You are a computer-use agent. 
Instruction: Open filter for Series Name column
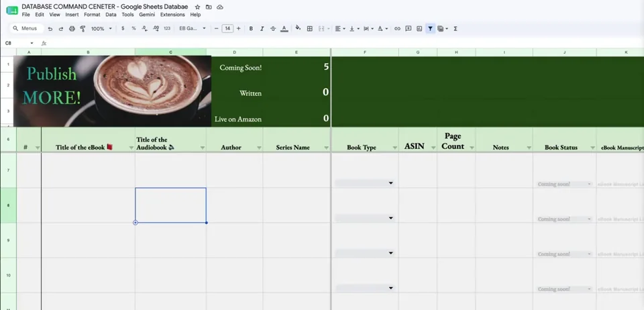click(x=327, y=148)
